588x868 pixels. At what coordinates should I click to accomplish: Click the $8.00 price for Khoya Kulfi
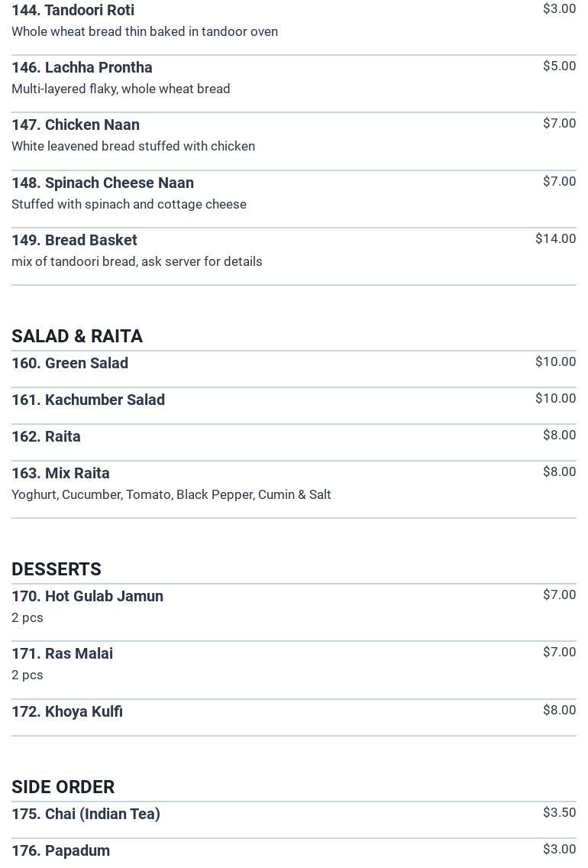(x=559, y=710)
